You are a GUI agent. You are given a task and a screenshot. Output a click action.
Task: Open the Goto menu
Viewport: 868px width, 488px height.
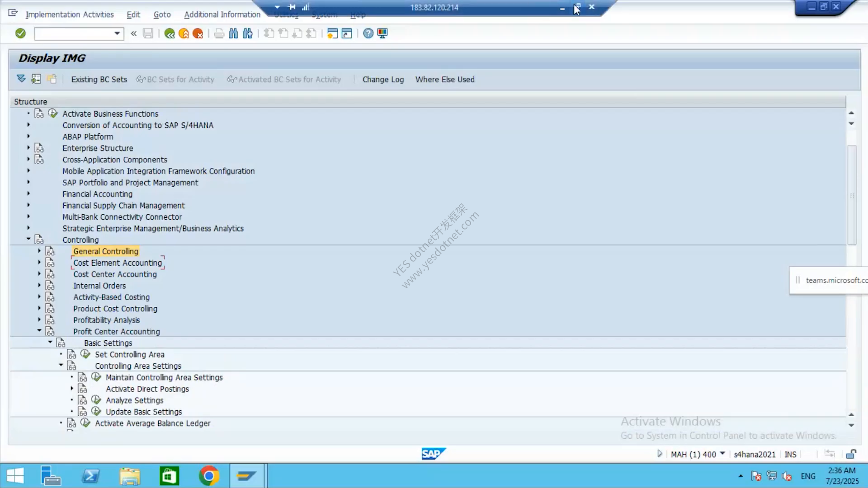click(162, 14)
